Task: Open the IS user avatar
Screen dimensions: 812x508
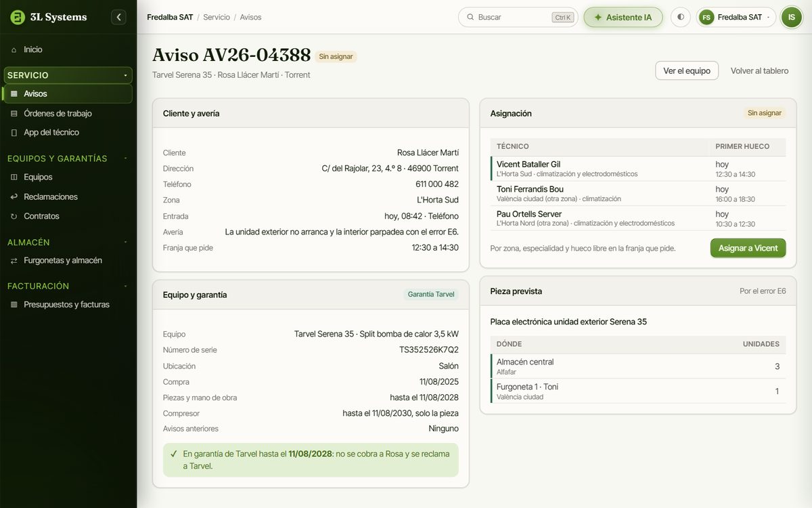Action: (x=792, y=17)
